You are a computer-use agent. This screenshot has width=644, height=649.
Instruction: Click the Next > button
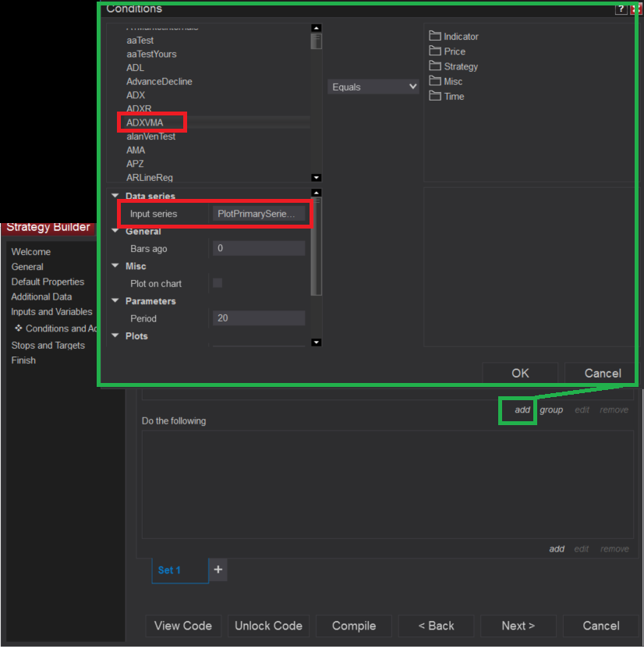pos(518,626)
